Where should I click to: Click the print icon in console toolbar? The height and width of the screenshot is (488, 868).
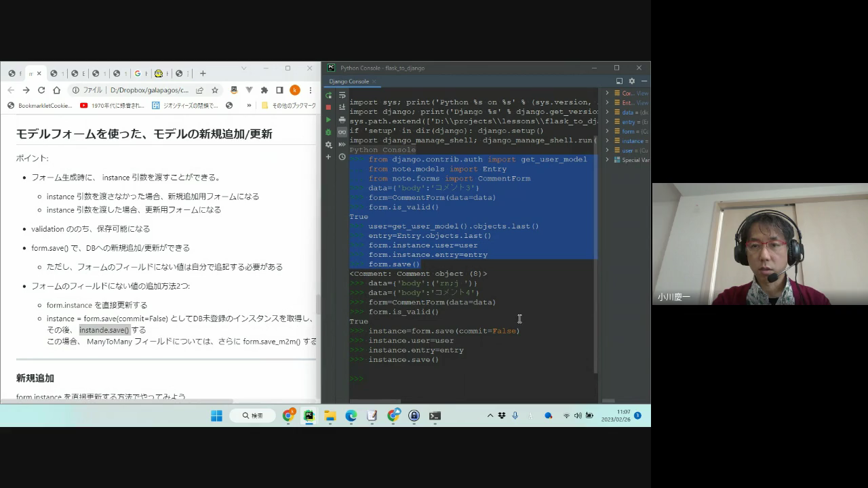tap(342, 120)
